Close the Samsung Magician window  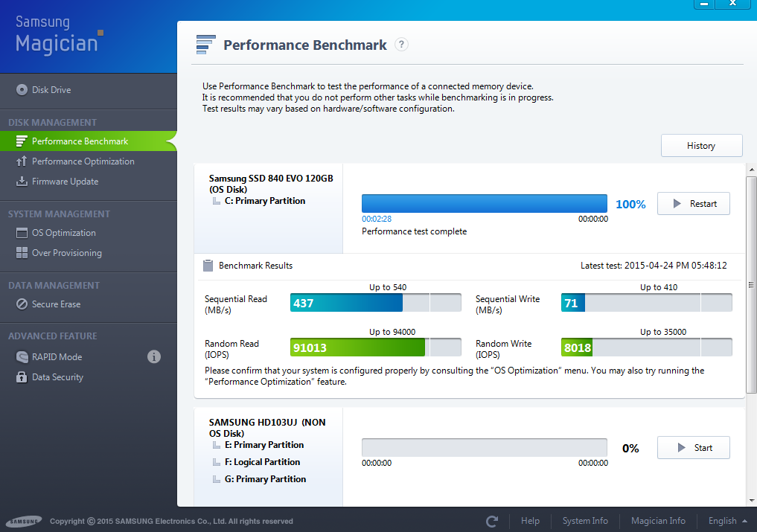pyautogui.click(x=732, y=4)
